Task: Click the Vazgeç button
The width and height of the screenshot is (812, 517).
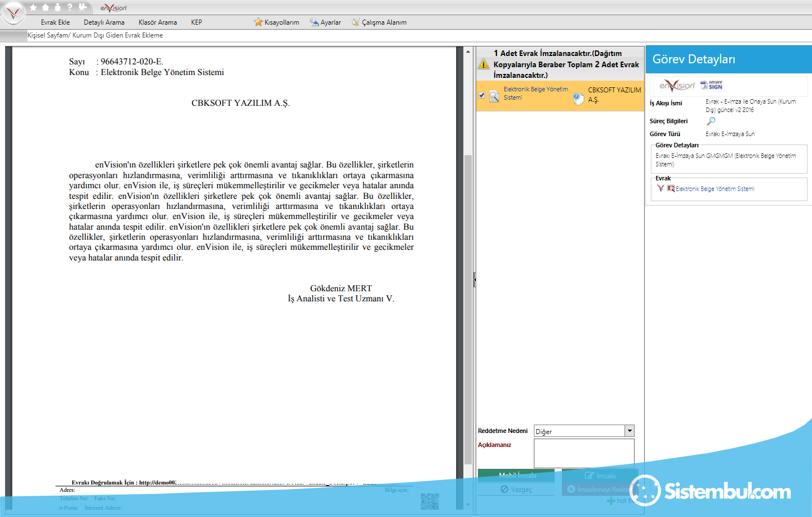Action: pos(516,489)
